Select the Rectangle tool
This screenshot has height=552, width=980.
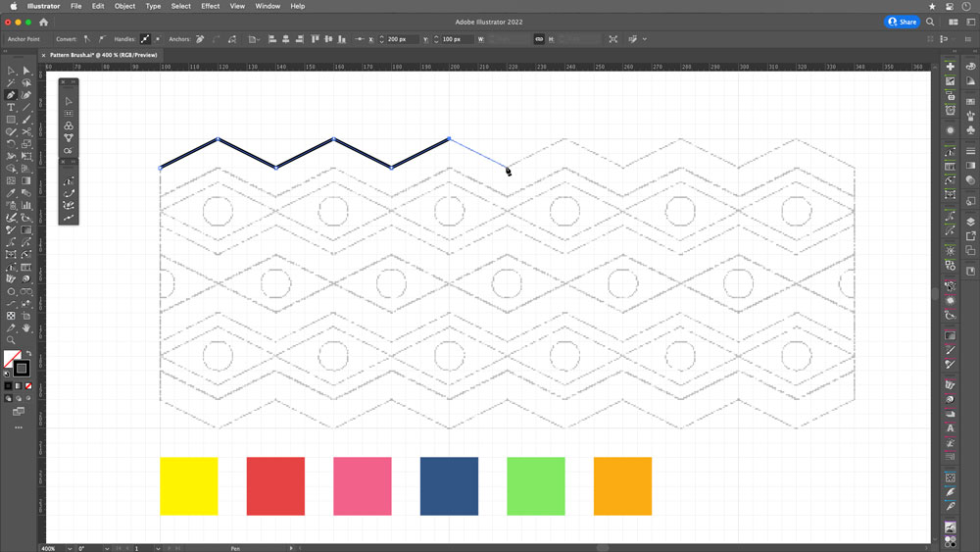click(x=11, y=120)
